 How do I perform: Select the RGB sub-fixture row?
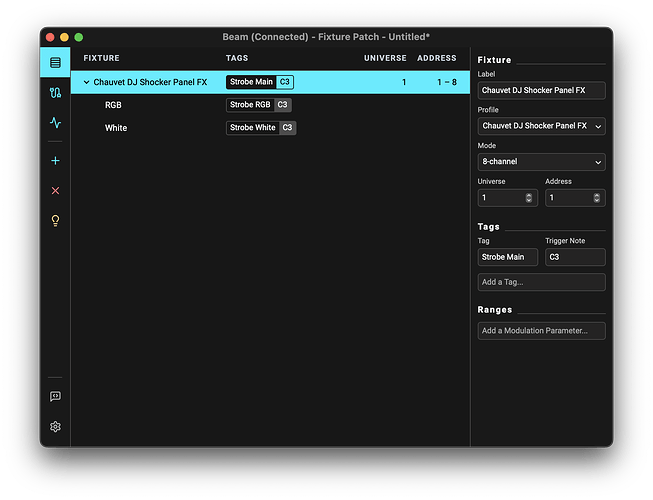point(270,105)
